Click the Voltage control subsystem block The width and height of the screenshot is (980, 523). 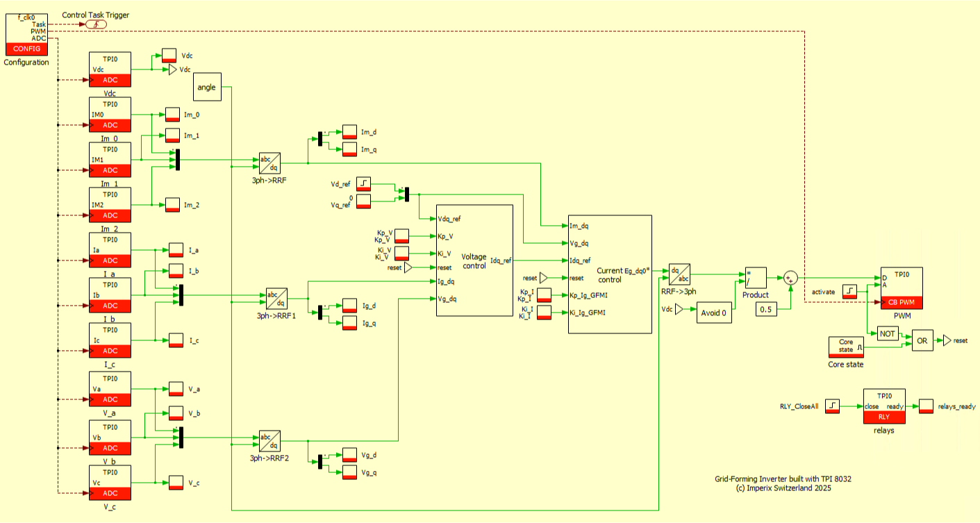point(474,260)
